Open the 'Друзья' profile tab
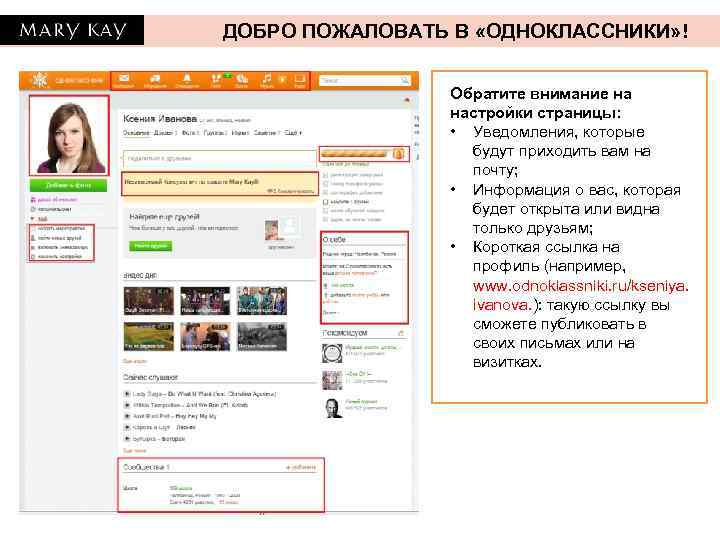The height and width of the screenshot is (540, 720). pos(163,133)
